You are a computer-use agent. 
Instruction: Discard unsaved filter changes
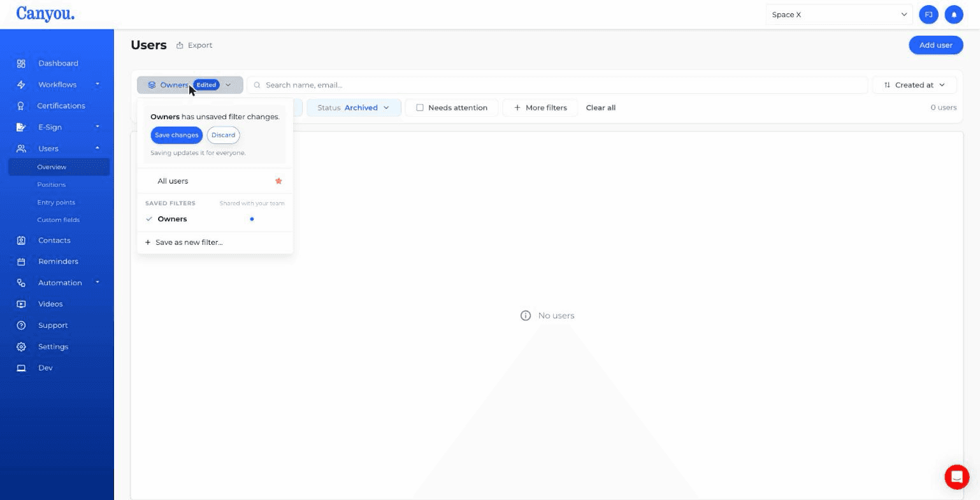coord(223,135)
